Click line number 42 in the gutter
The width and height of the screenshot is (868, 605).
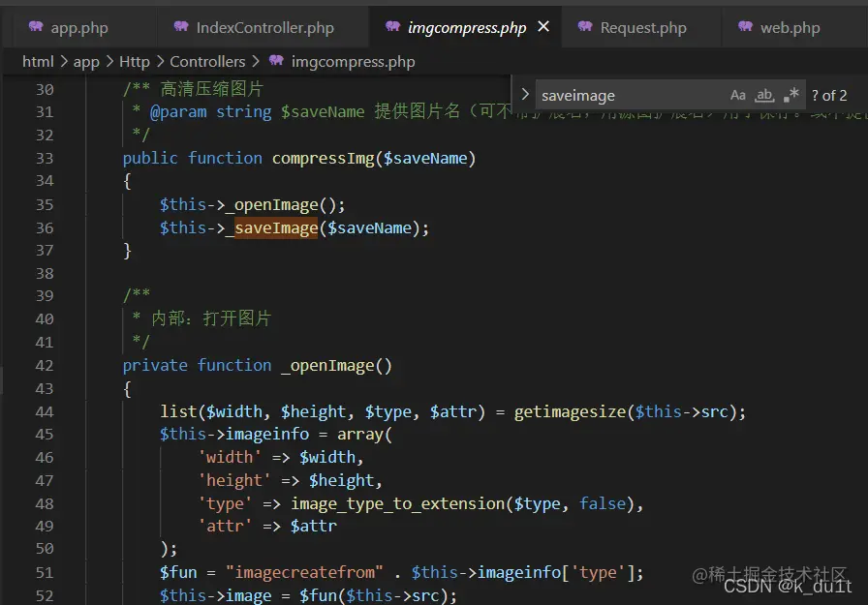click(45, 366)
